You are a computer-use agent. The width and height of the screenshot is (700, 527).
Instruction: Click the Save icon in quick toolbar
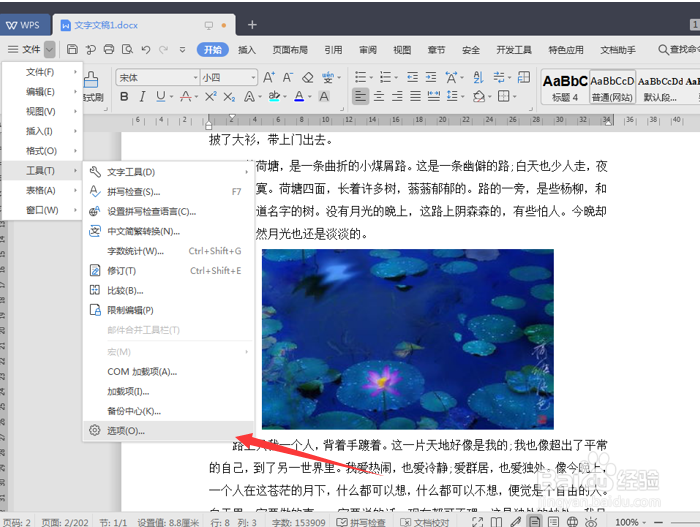tap(72, 49)
